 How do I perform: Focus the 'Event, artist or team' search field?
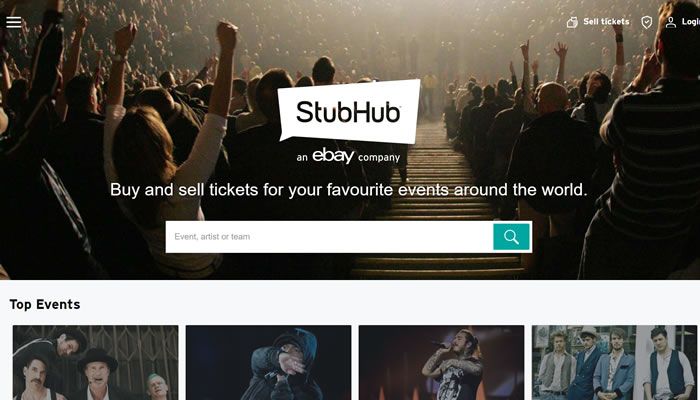pyautogui.click(x=329, y=237)
